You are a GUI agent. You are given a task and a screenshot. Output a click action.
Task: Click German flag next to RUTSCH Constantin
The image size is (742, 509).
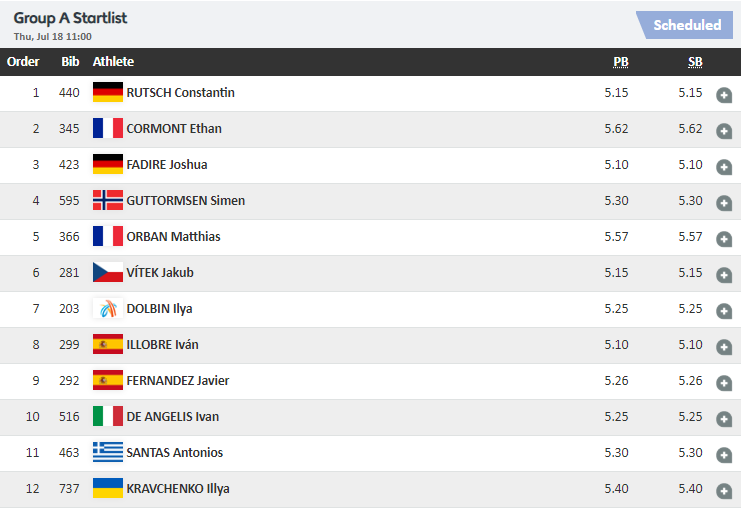[107, 93]
